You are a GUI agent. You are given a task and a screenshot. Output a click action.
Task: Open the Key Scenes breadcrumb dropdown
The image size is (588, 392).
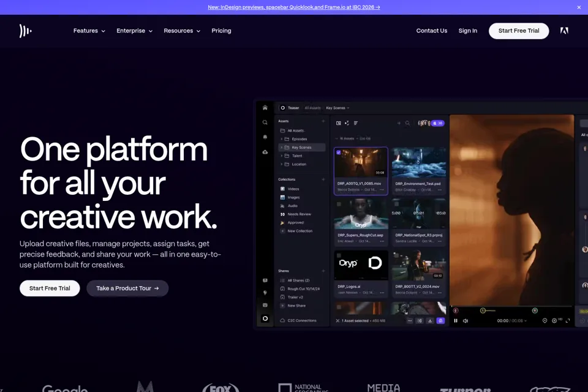pyautogui.click(x=337, y=108)
